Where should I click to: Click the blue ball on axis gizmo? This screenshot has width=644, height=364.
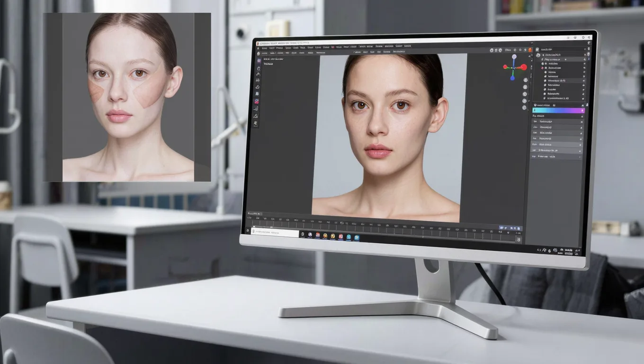coord(512,78)
